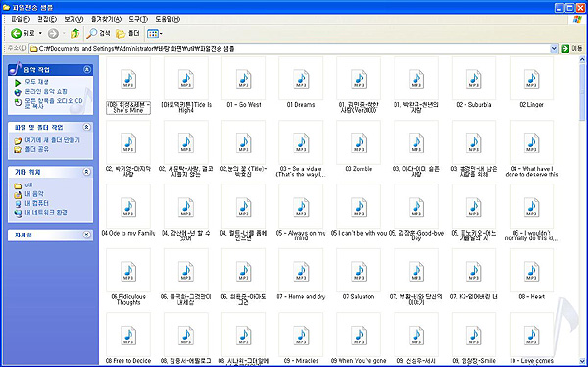Open the 검색 search pane
Screen dimensions: 588x367
99,34
